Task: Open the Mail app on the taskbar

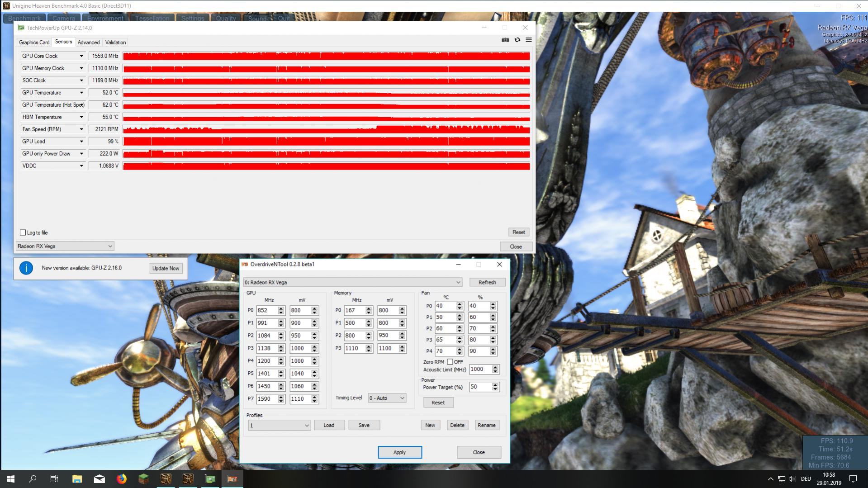Action: [x=99, y=479]
